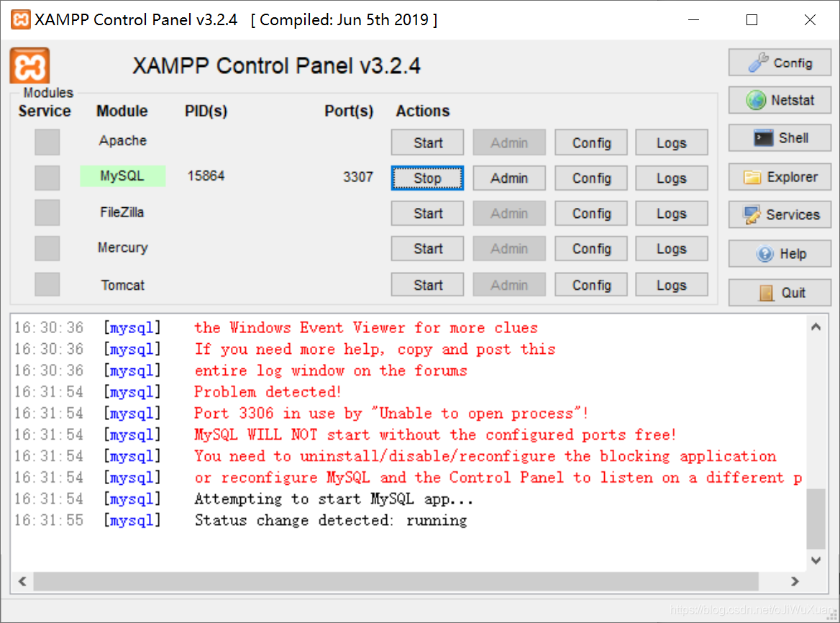
Task: Maximize the XAMPP window
Action: (x=752, y=20)
